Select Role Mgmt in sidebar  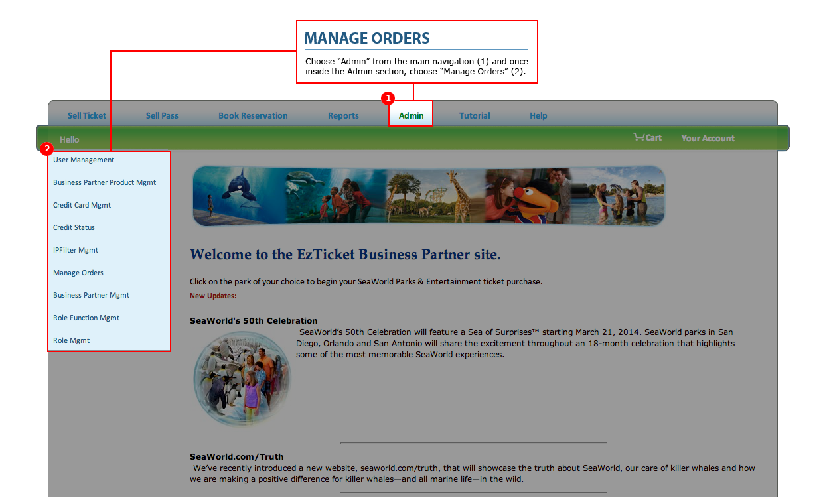click(x=72, y=340)
